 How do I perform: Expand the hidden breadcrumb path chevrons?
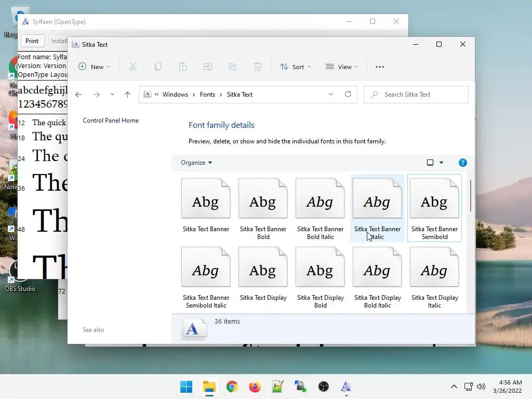click(x=156, y=95)
